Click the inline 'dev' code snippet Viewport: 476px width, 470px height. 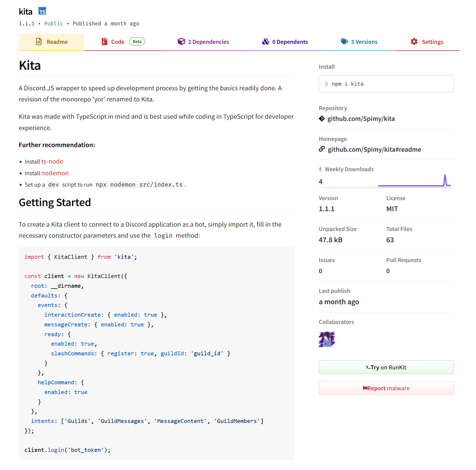pos(53,185)
